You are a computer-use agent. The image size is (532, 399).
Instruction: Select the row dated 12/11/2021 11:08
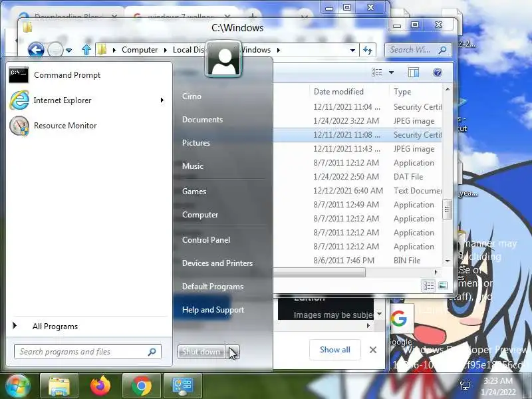[358, 135]
